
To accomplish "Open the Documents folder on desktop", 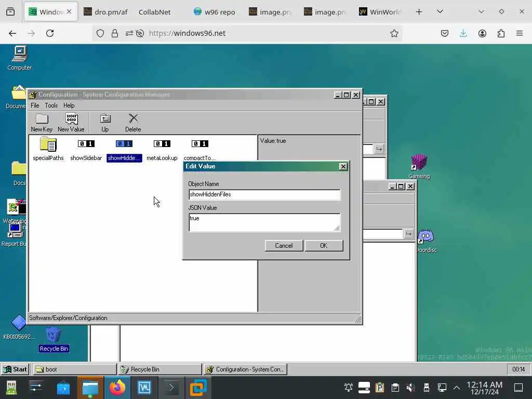I will tap(16, 97).
